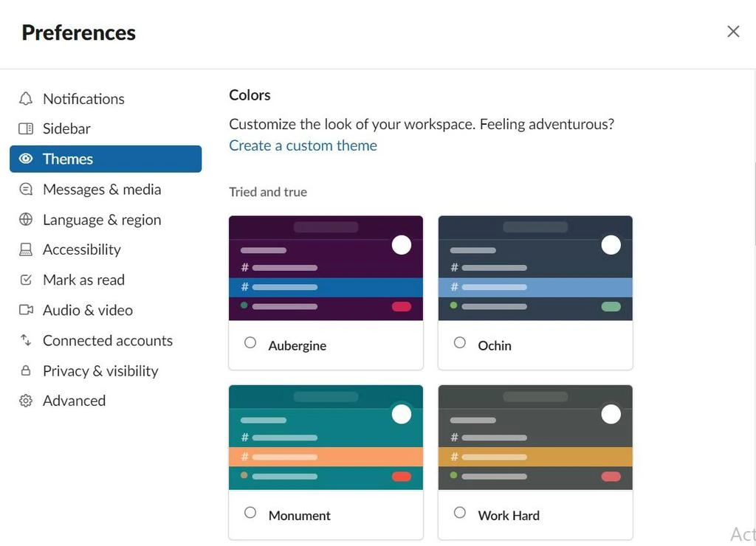Select the Aubergine theme radio button
Image resolution: width=756 pixels, height=546 pixels.
click(x=250, y=343)
